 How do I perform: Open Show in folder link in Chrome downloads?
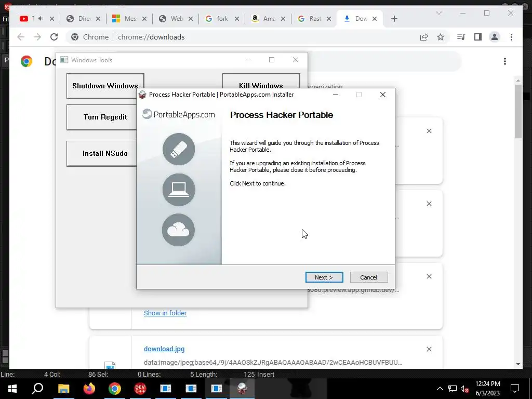(x=165, y=313)
